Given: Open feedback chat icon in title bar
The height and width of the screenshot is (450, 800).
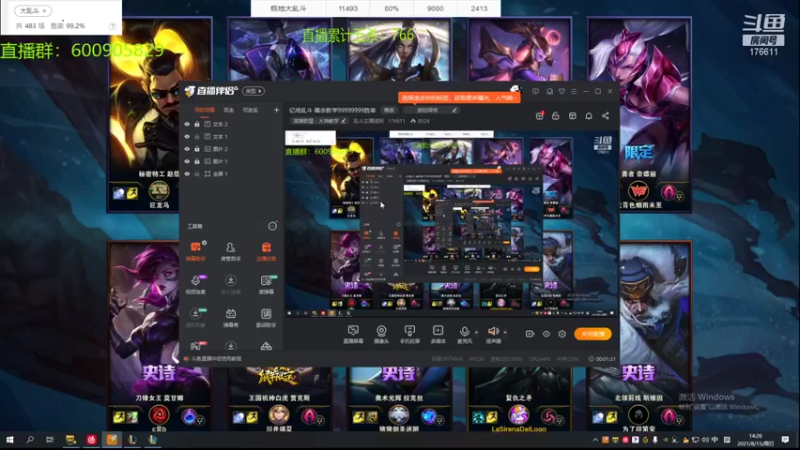Looking at the screenshot, I should click(535, 91).
